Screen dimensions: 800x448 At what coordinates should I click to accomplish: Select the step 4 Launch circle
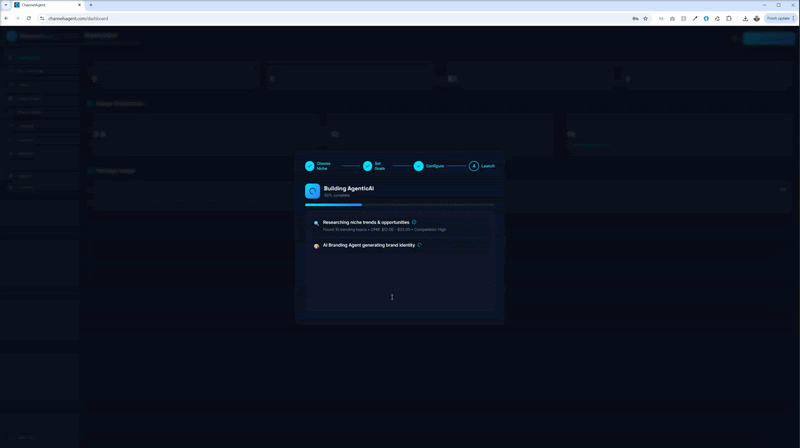[474, 166]
